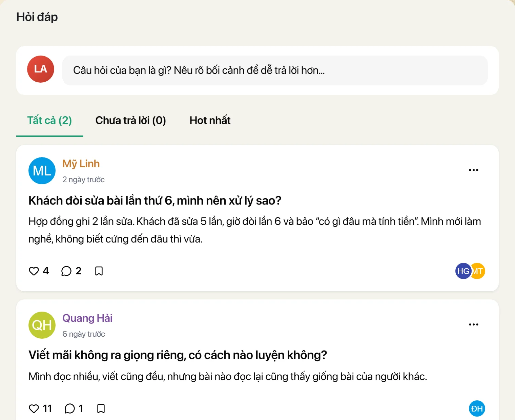Click the HG replier avatar
This screenshot has width=515, height=420.
(x=463, y=271)
